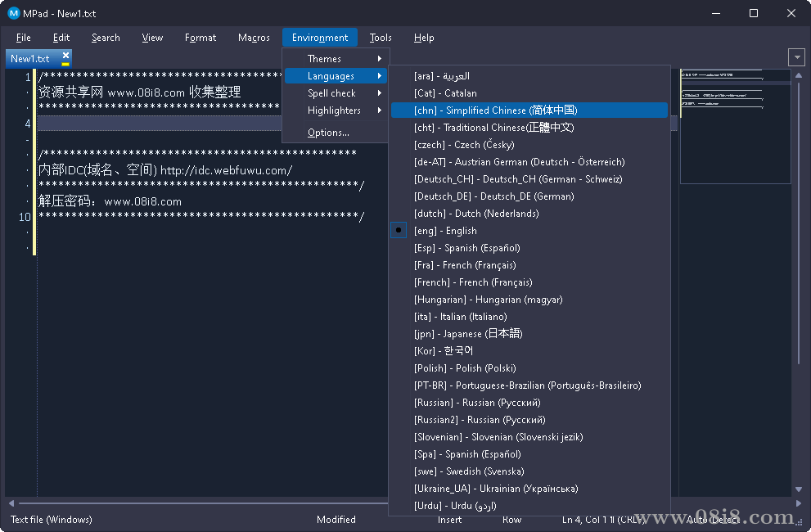
Task: Choose Deutsch_DE German language
Action: pos(529,196)
